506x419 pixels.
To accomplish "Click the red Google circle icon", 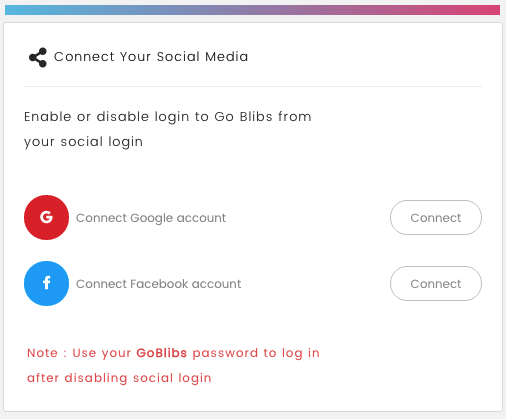I will click(46, 217).
